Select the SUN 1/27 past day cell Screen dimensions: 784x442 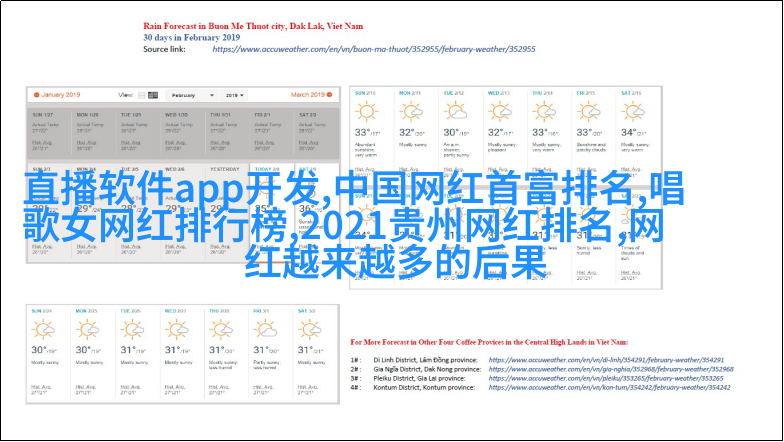[x=50, y=133]
